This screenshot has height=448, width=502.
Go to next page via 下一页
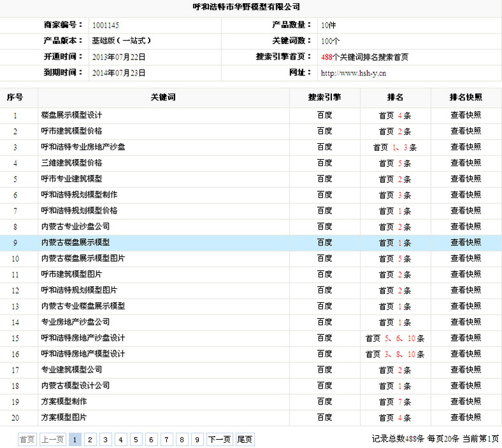click(x=219, y=439)
